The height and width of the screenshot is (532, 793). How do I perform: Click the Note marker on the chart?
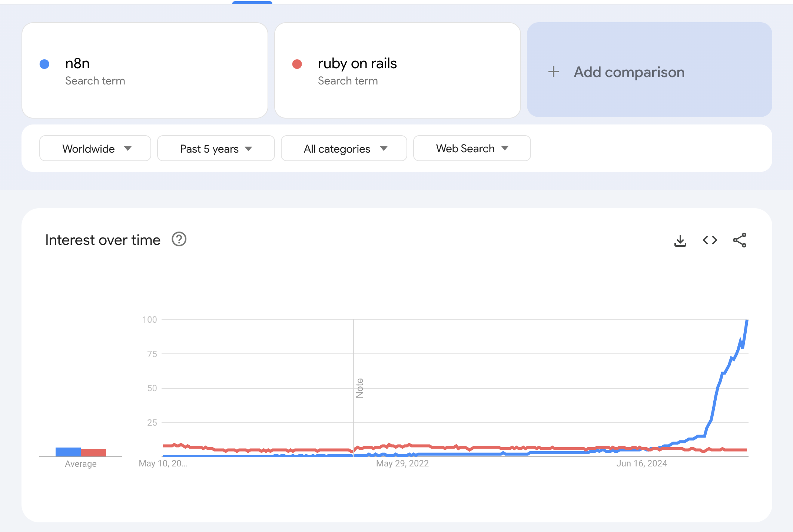point(359,388)
